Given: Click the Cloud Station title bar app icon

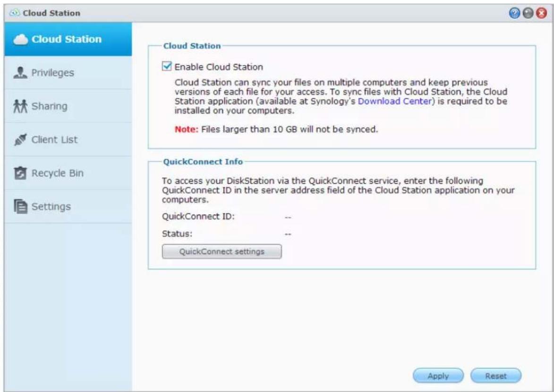Looking at the screenshot, I should tap(15, 13).
